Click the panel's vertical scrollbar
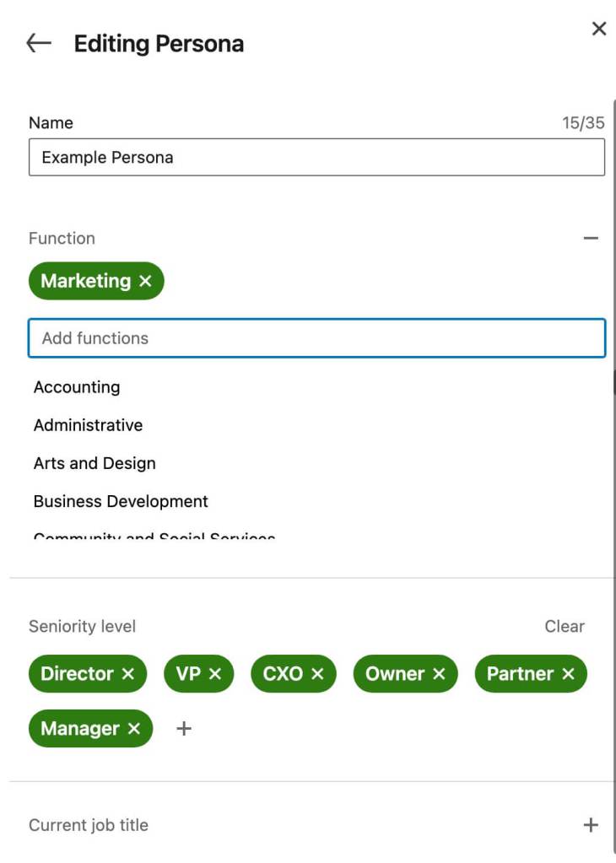Viewport: 616px width, 863px height. (x=613, y=381)
